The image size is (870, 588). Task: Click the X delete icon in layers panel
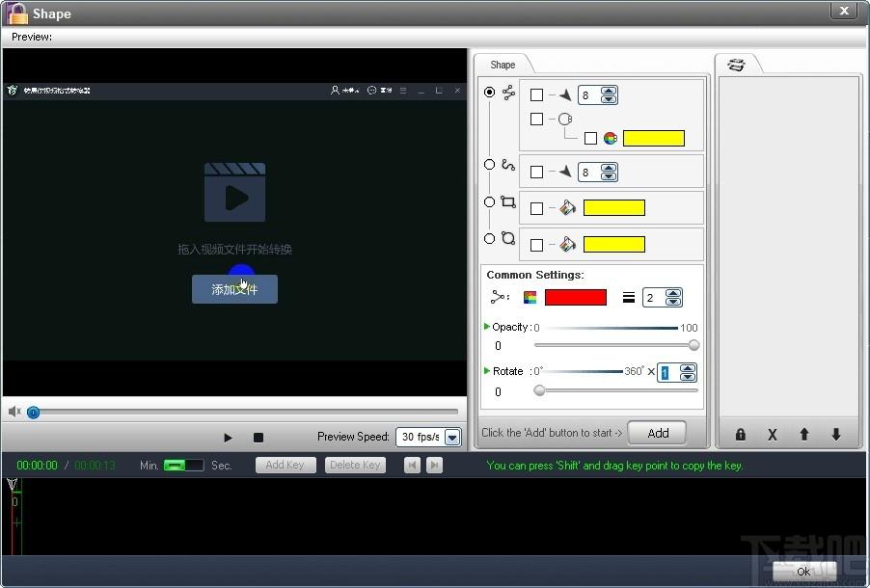click(x=772, y=435)
